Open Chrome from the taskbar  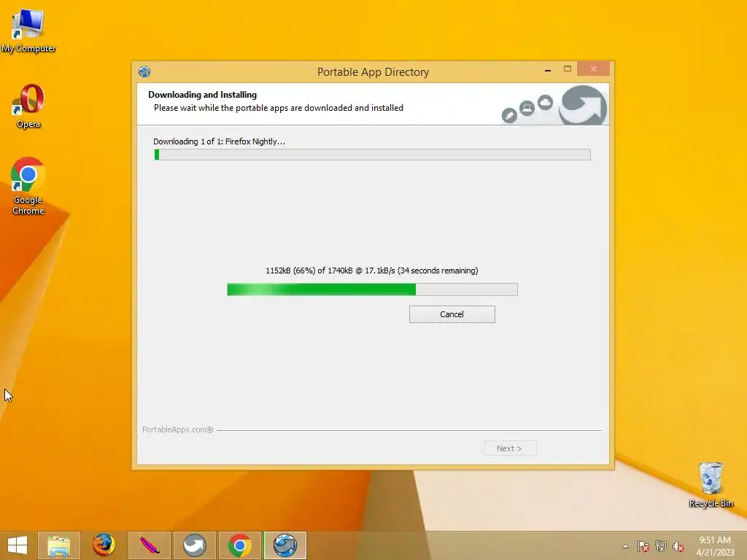coord(239,545)
